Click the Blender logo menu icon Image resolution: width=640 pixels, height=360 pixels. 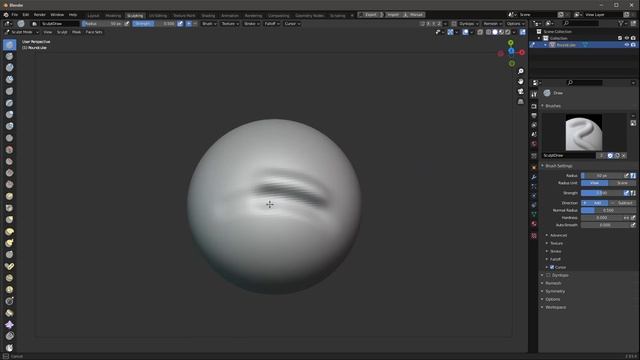[6, 15]
